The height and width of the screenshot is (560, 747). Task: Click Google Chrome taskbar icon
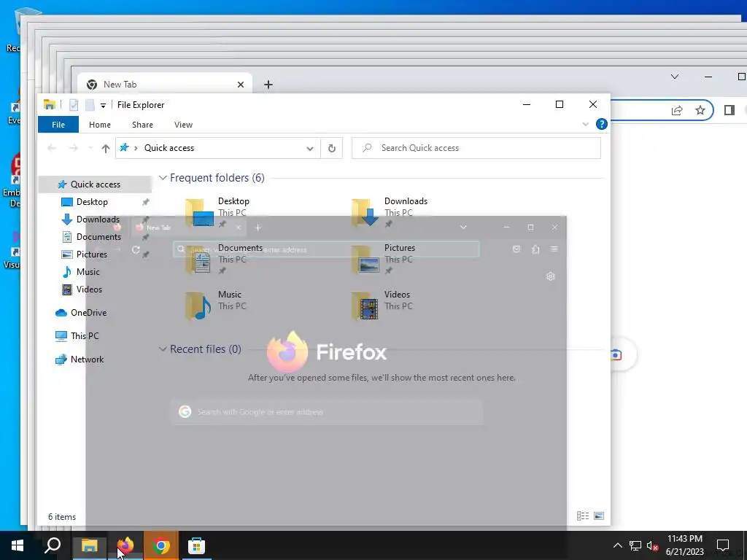pos(161,545)
